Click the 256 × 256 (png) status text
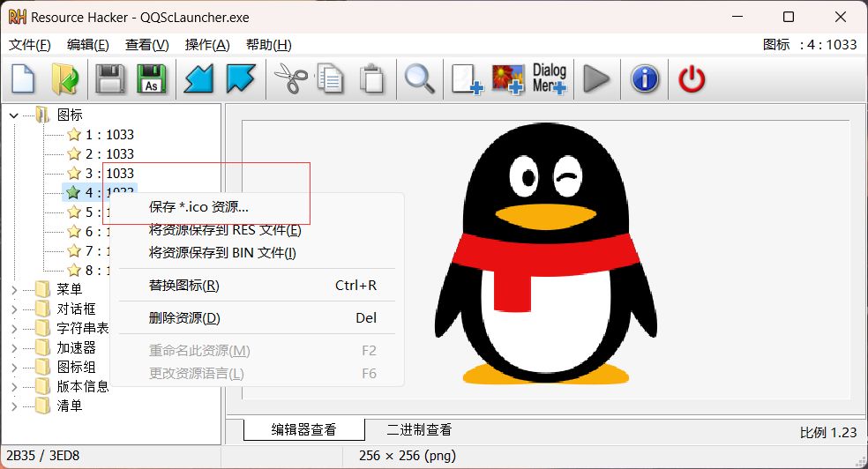Screen dimensions: 868x469 (408, 455)
